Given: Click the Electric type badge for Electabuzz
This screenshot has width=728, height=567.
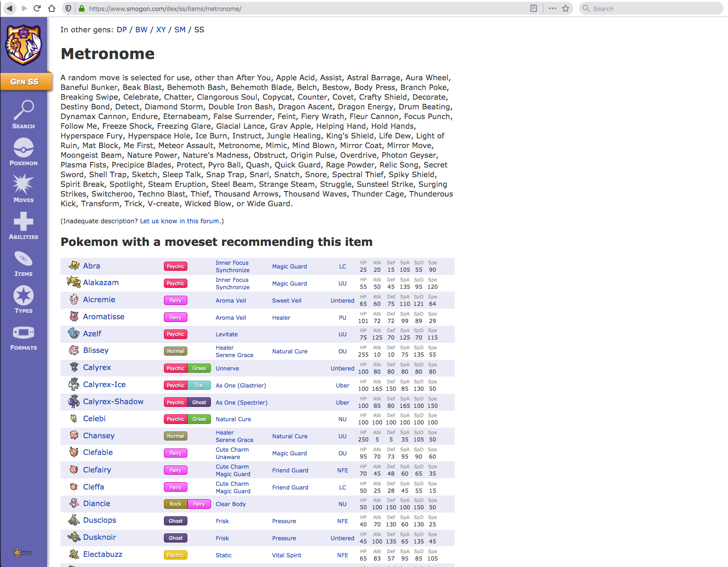Looking at the screenshot, I should click(175, 555).
